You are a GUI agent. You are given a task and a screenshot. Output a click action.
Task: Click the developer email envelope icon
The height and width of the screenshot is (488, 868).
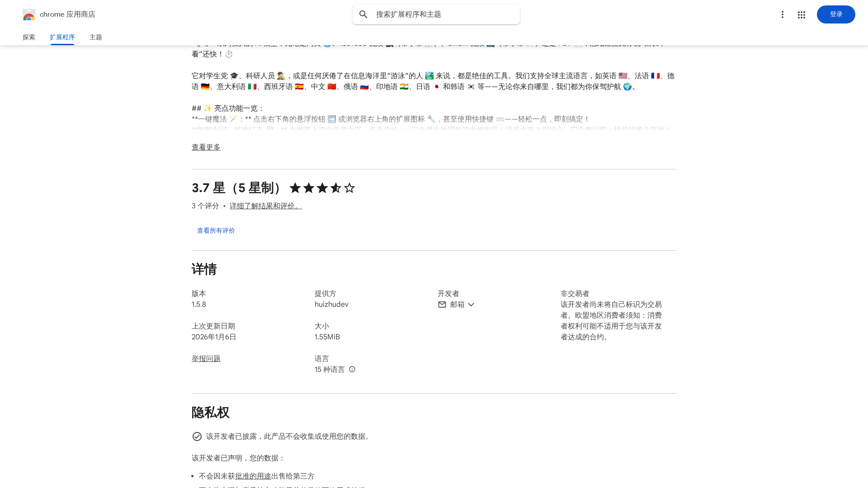tap(442, 305)
